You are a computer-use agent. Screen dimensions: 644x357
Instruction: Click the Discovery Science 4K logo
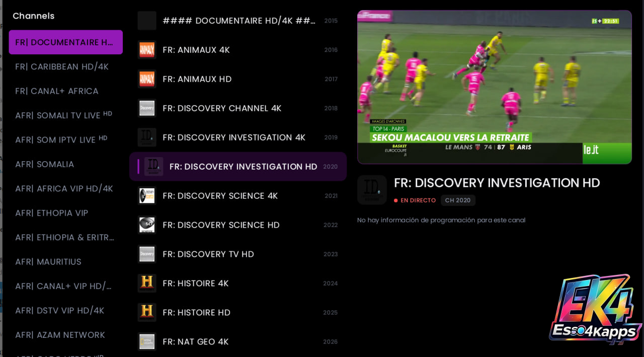[x=147, y=196]
